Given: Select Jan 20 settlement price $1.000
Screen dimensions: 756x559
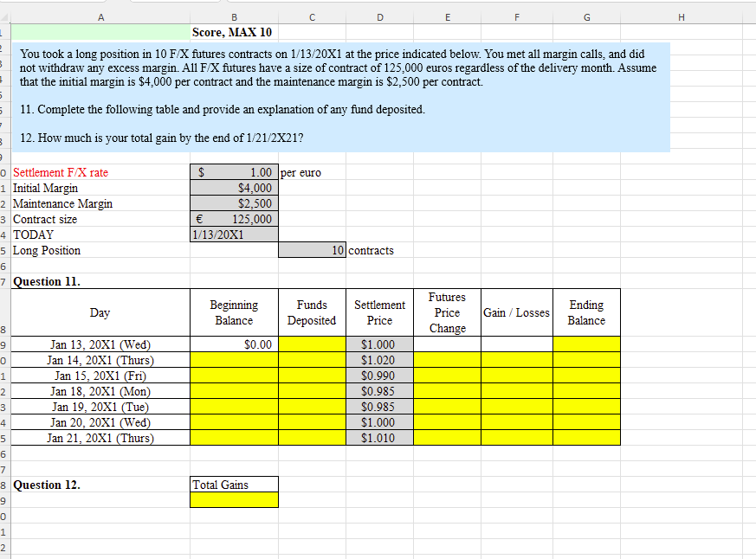Looking at the screenshot, I should (x=380, y=422).
